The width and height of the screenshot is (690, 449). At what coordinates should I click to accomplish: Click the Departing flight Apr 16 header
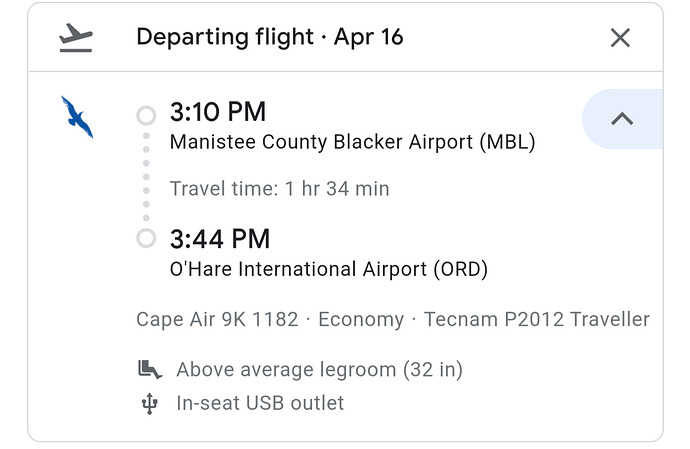270,37
